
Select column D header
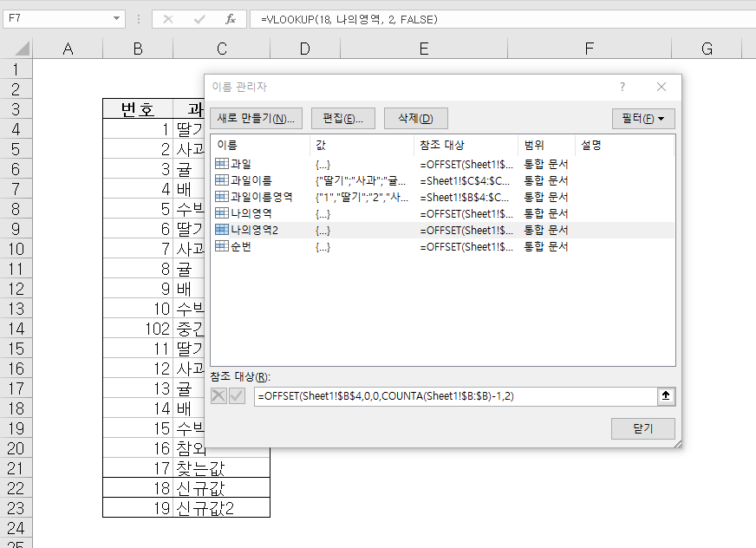[304, 49]
